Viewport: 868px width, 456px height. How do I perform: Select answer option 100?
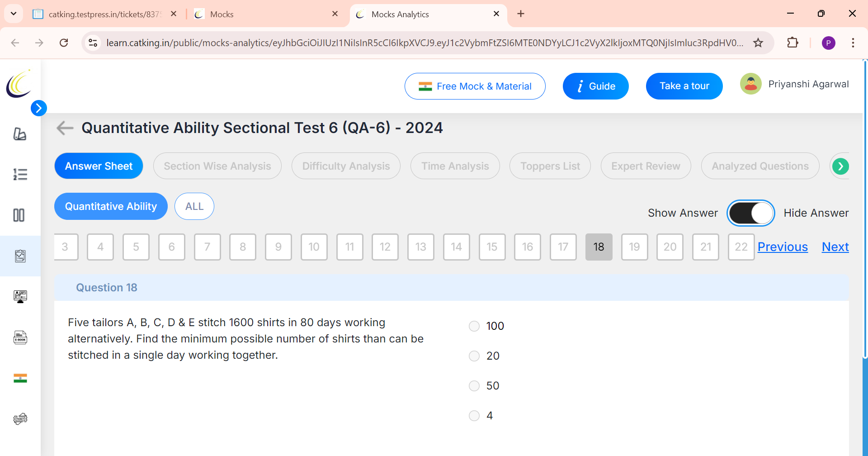pyautogui.click(x=474, y=326)
